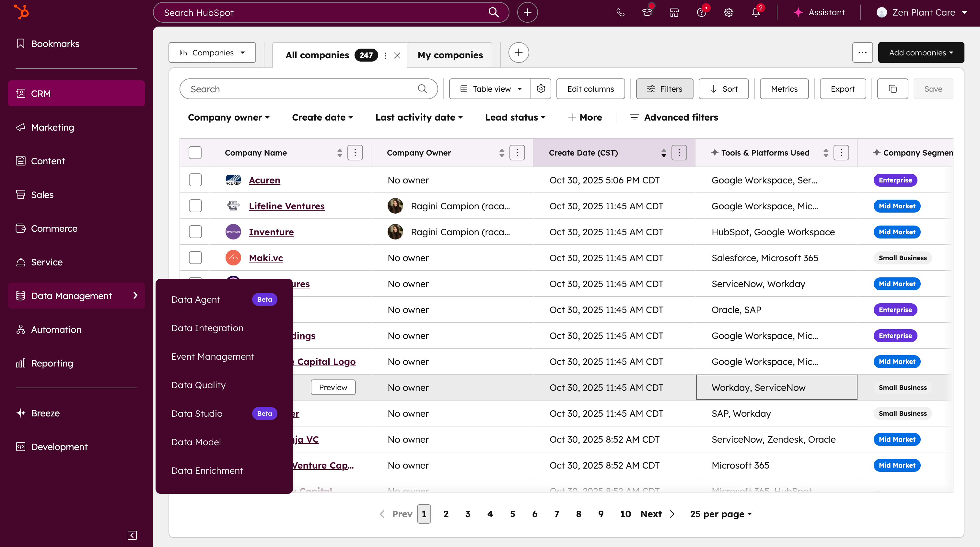Click the HubSpot sprocket logo
This screenshot has height=547, width=980.
point(21,12)
